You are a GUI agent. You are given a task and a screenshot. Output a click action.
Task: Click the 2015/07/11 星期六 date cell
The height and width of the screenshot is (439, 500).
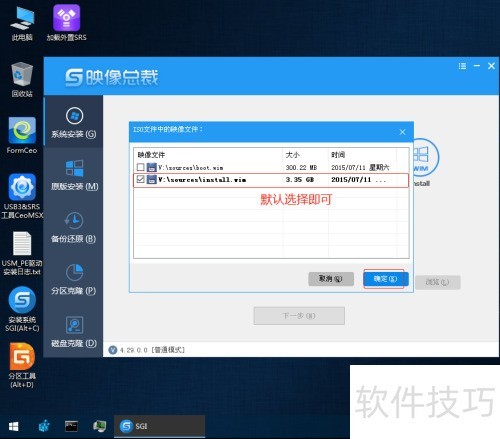pyautogui.click(x=360, y=168)
